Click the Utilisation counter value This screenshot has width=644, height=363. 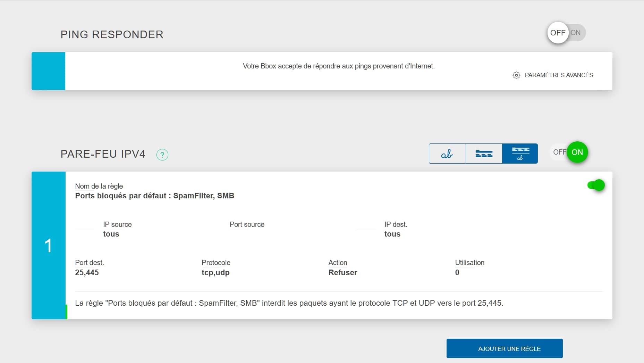[x=457, y=273]
